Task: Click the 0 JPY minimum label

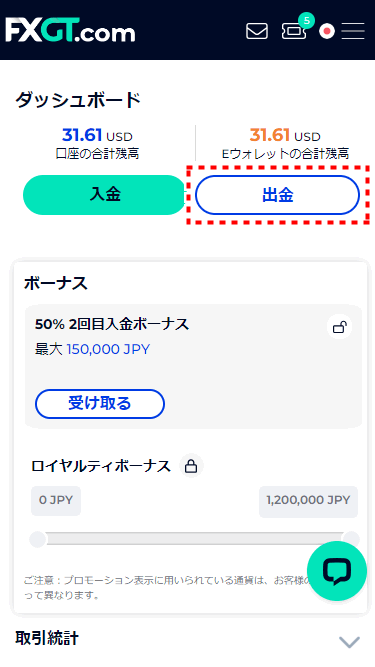Action: pos(56,500)
